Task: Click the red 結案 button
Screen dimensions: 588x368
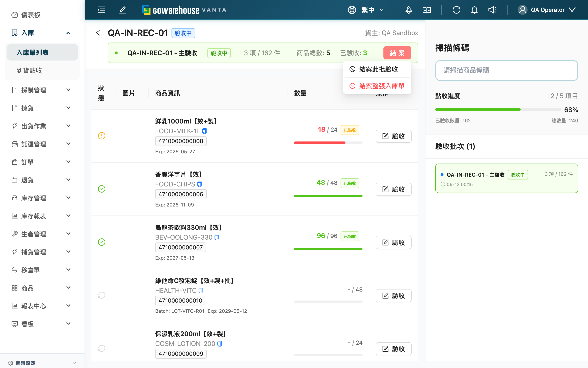Action: point(397,53)
